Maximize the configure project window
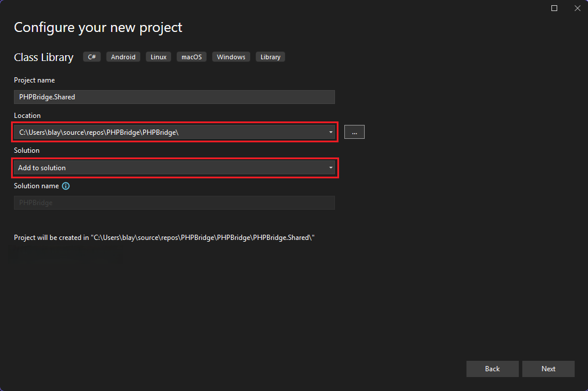 (554, 8)
